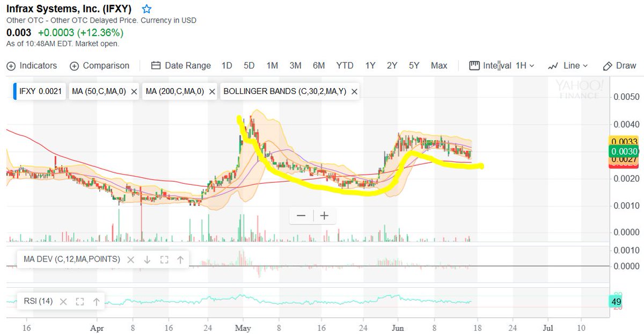
Task: Select the 5Y range
Action: 414,66
